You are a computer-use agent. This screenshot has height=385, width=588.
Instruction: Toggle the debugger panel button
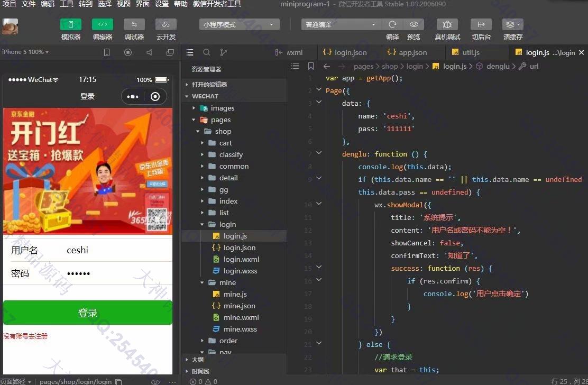click(134, 24)
